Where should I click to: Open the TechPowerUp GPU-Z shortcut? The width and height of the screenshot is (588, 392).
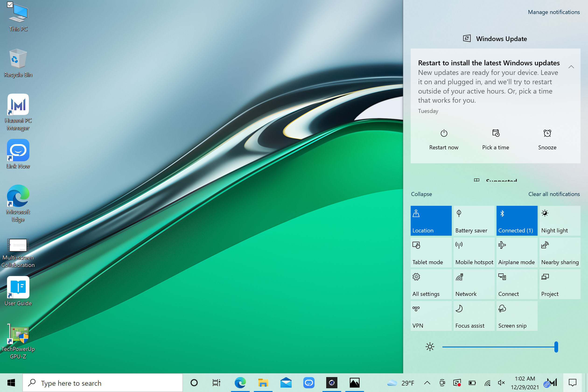[18, 335]
